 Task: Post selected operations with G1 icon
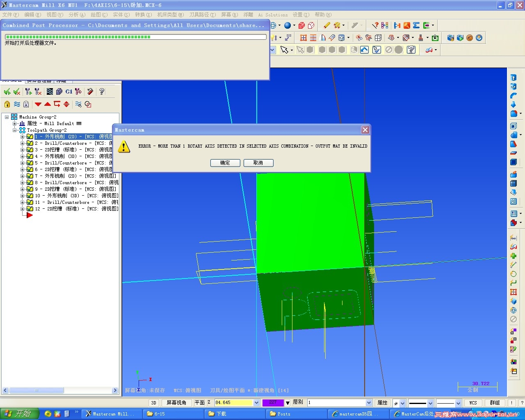click(x=69, y=91)
